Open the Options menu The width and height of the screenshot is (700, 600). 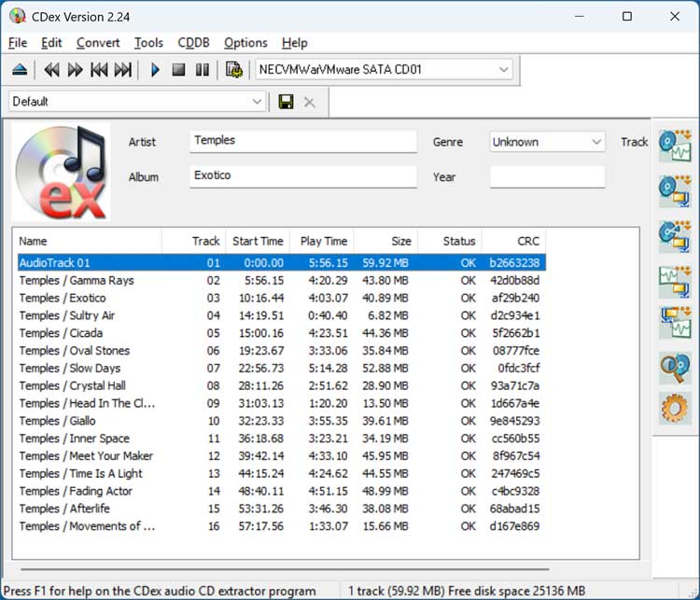(245, 43)
